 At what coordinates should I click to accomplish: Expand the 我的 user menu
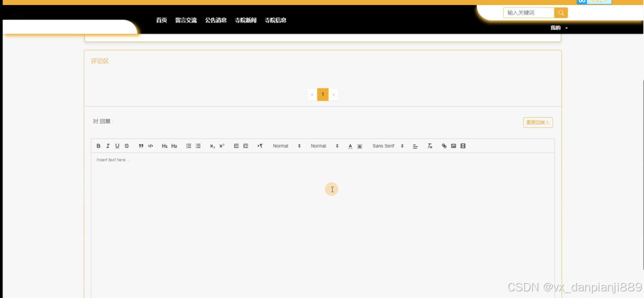coord(559,28)
